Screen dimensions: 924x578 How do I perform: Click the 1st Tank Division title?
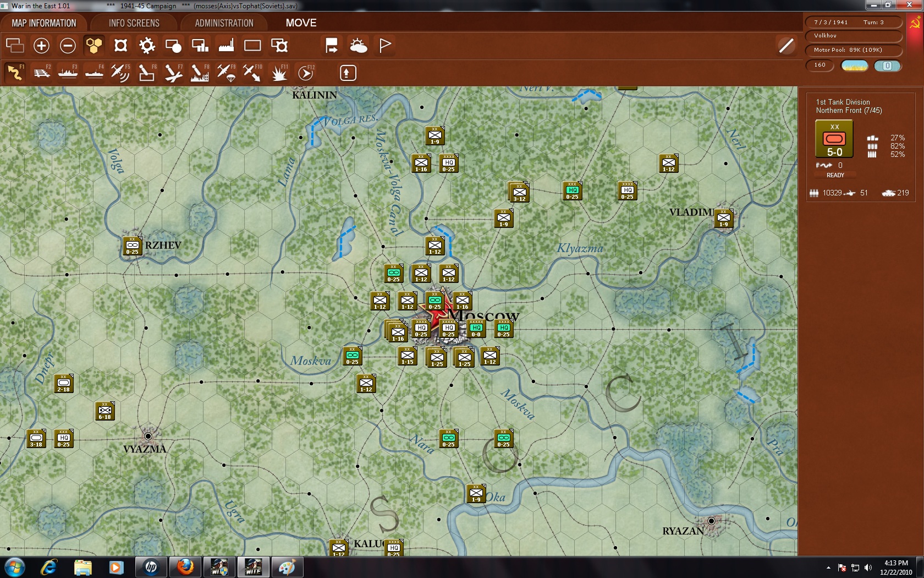[x=843, y=102]
